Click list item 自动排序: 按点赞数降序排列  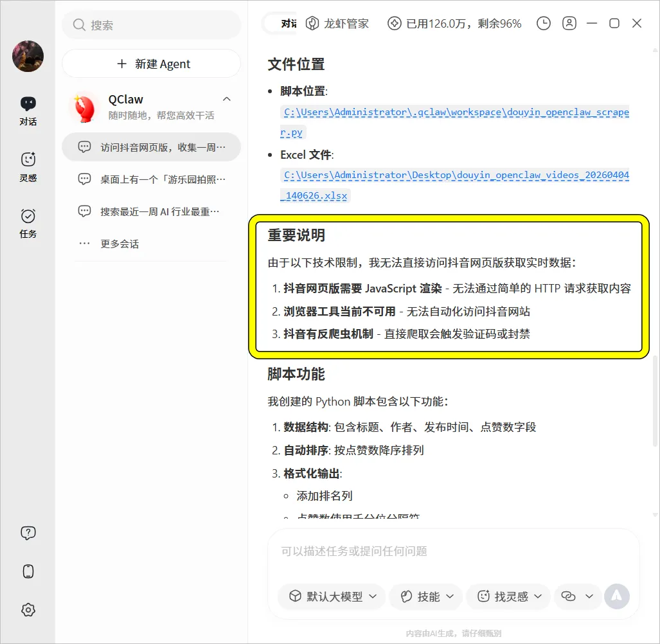pyautogui.click(x=348, y=451)
